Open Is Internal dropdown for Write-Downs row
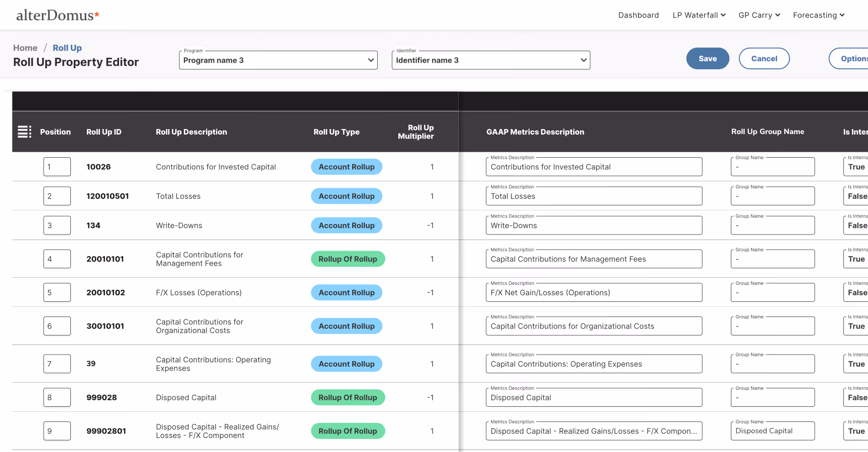This screenshot has width=868, height=452. pyautogui.click(x=855, y=225)
